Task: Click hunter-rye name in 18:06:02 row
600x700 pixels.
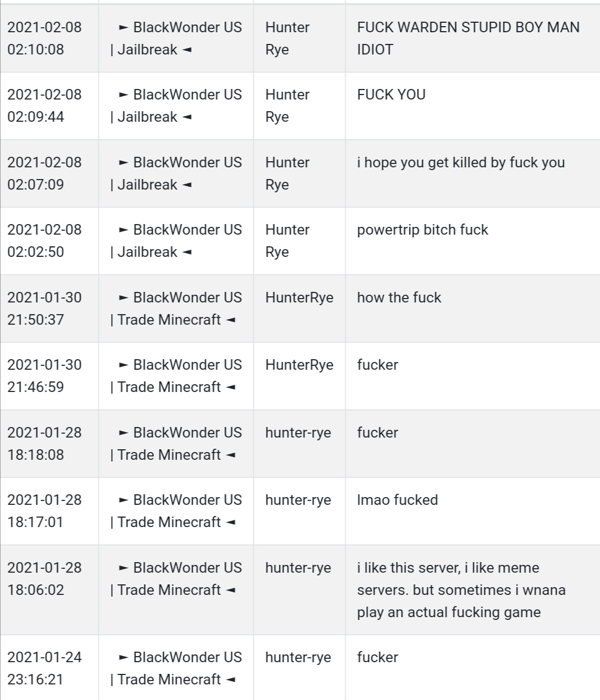Action: pos(298,568)
